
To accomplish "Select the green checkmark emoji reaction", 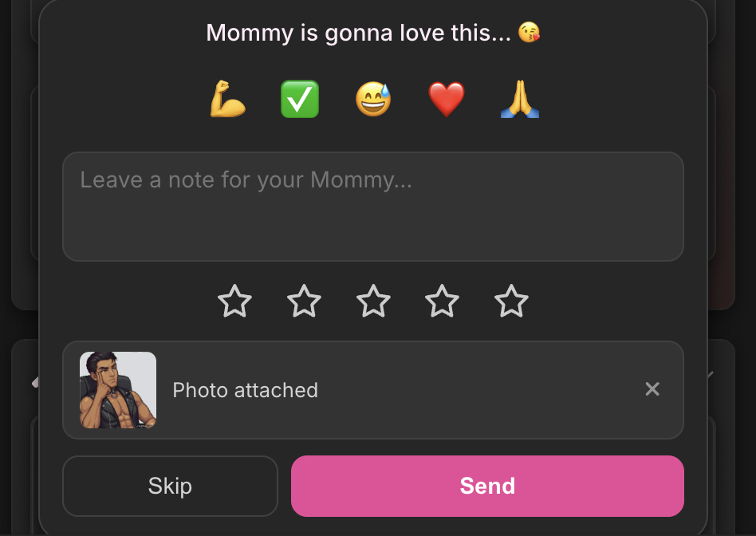I will click(x=300, y=99).
